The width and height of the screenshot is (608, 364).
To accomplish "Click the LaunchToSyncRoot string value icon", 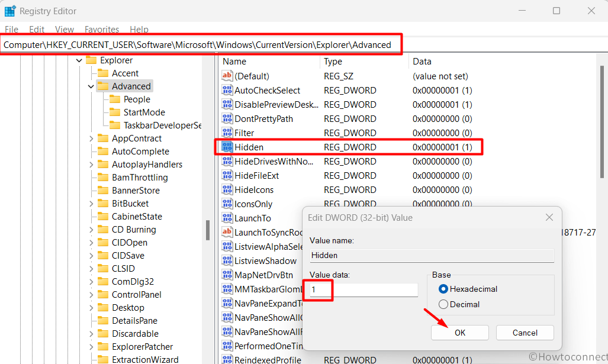I will (227, 232).
